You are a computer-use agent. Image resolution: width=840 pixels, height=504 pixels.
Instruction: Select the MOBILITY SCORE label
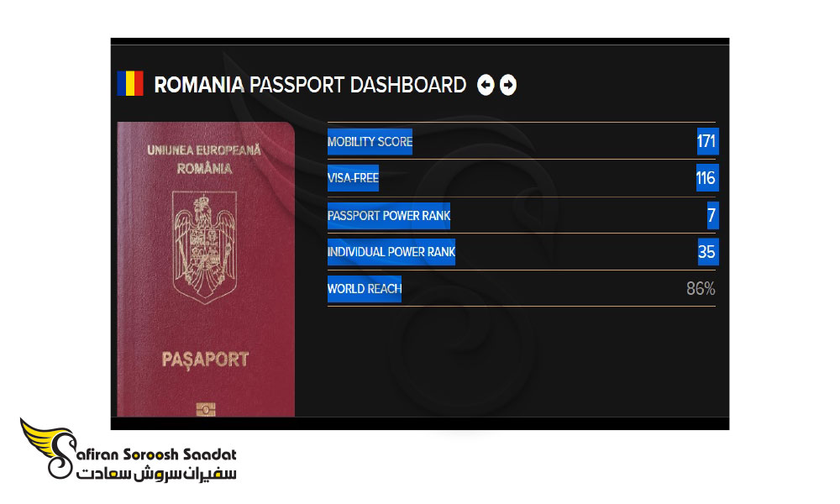point(370,142)
